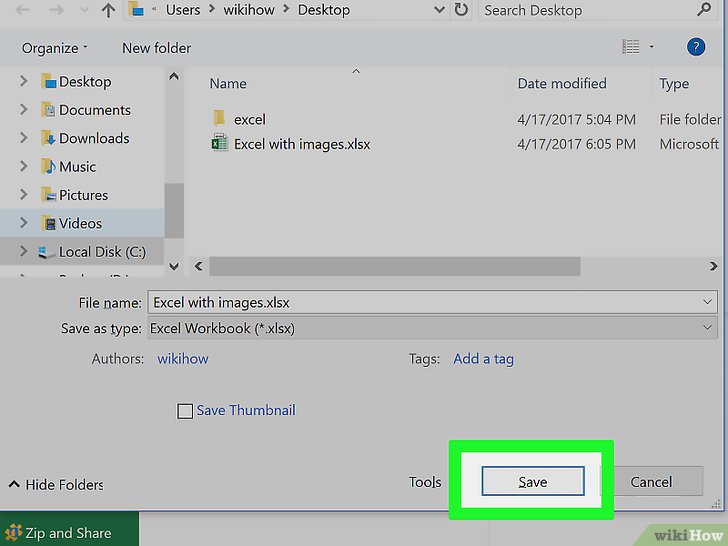Open the address bar history dropdown

439,10
